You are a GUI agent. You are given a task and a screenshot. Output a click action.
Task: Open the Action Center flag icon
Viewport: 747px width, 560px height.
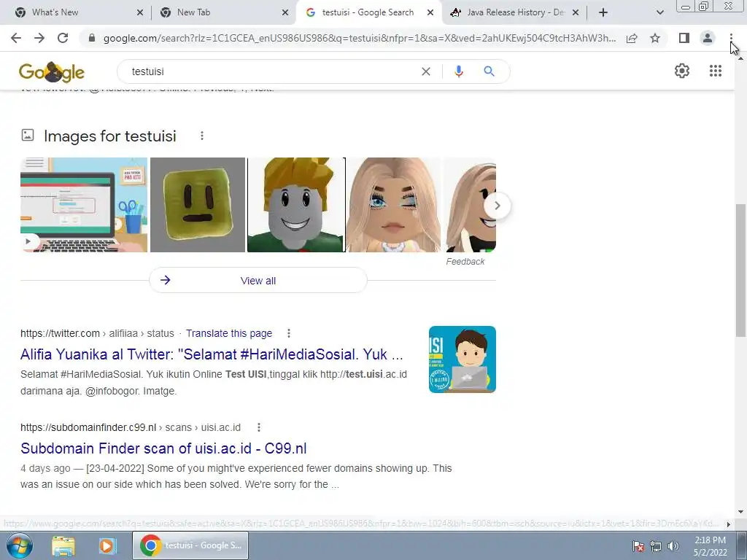click(638, 546)
